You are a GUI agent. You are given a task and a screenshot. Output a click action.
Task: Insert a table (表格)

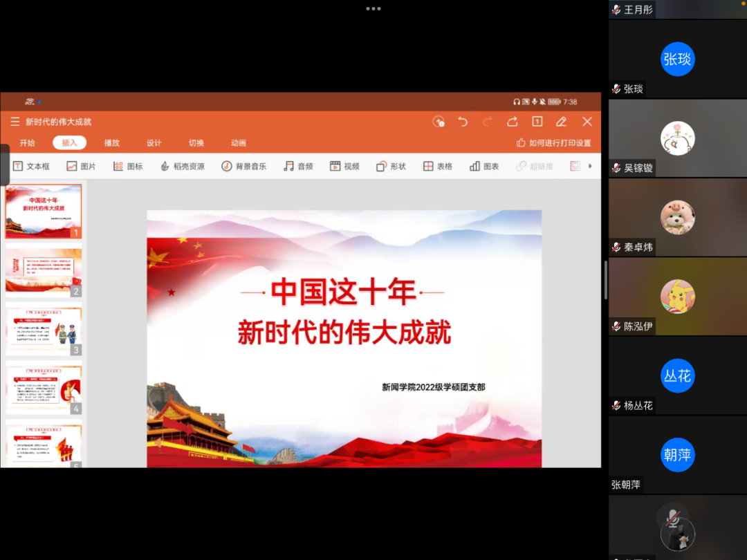pyautogui.click(x=437, y=166)
